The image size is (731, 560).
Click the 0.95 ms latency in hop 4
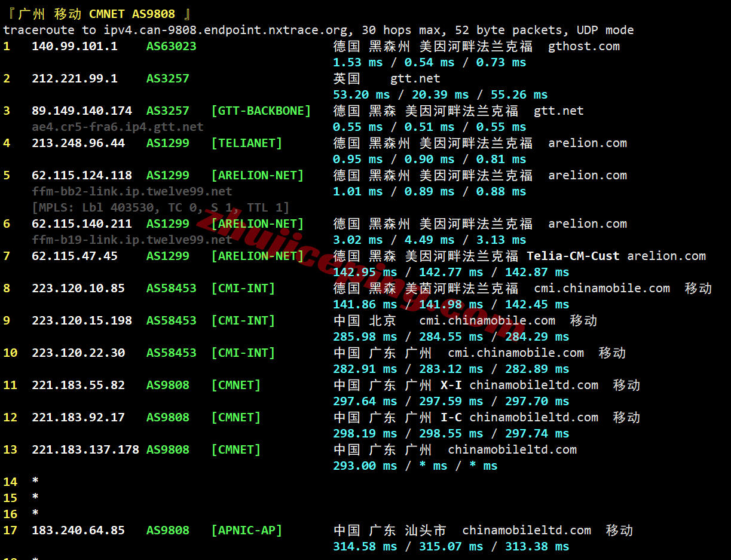(x=358, y=159)
